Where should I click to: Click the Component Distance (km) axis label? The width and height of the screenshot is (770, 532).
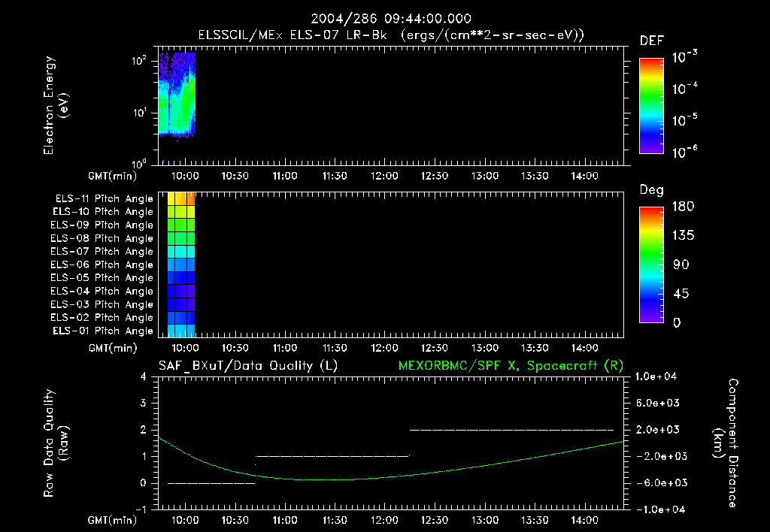click(726, 443)
